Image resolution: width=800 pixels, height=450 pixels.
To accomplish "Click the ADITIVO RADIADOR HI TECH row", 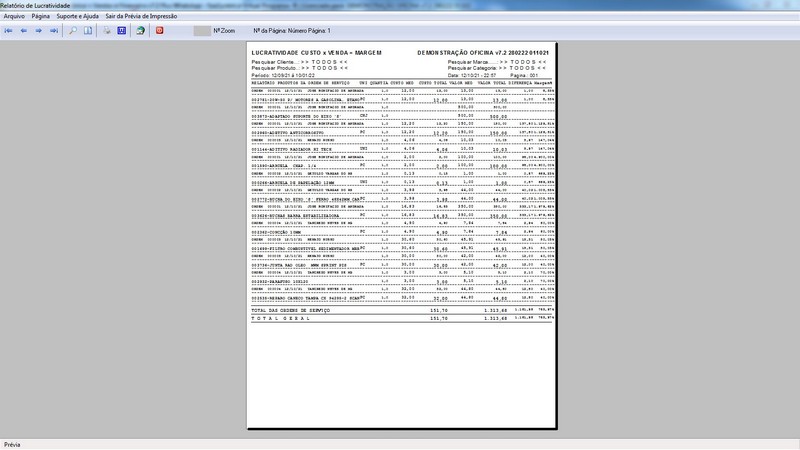I will click(402, 149).
